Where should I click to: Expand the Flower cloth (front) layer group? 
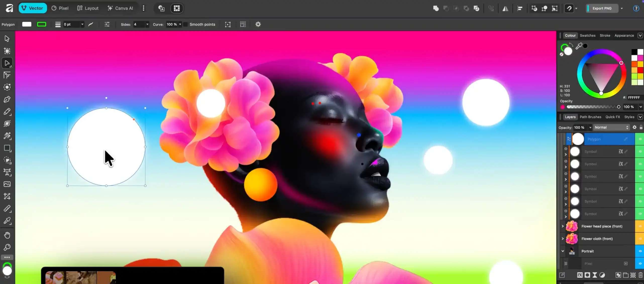pyautogui.click(x=563, y=239)
